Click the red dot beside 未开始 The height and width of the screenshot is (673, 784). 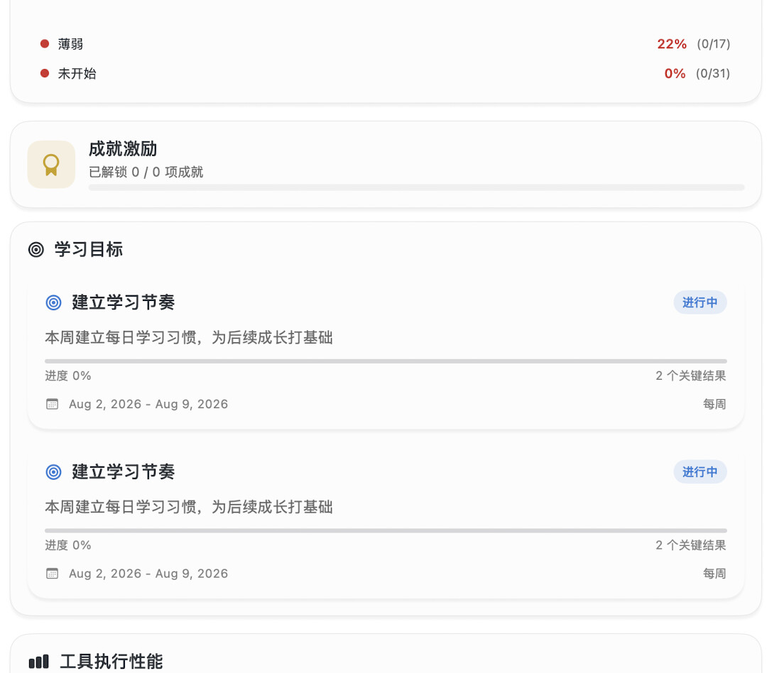pos(45,74)
